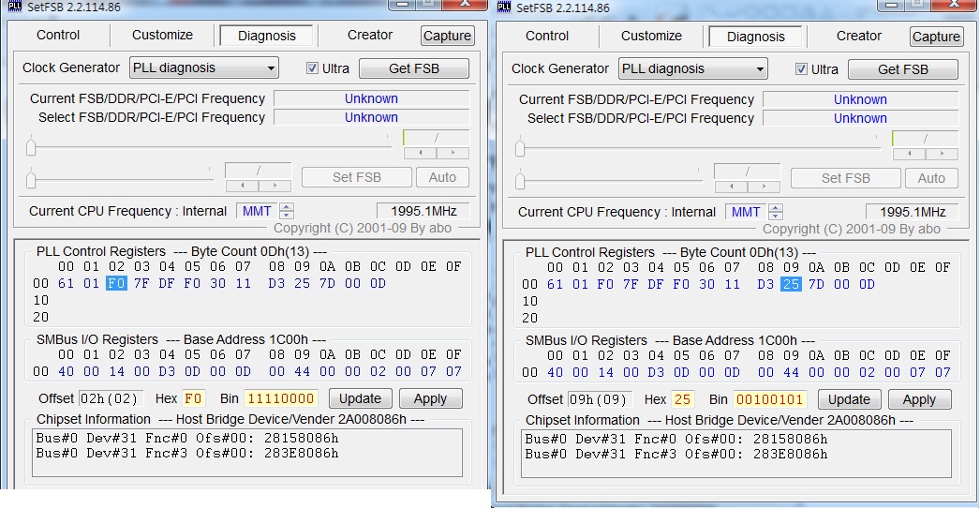Viewport: 980px width, 509px height.
Task: Click Hex field 25 in right window
Action: pyautogui.click(x=682, y=399)
